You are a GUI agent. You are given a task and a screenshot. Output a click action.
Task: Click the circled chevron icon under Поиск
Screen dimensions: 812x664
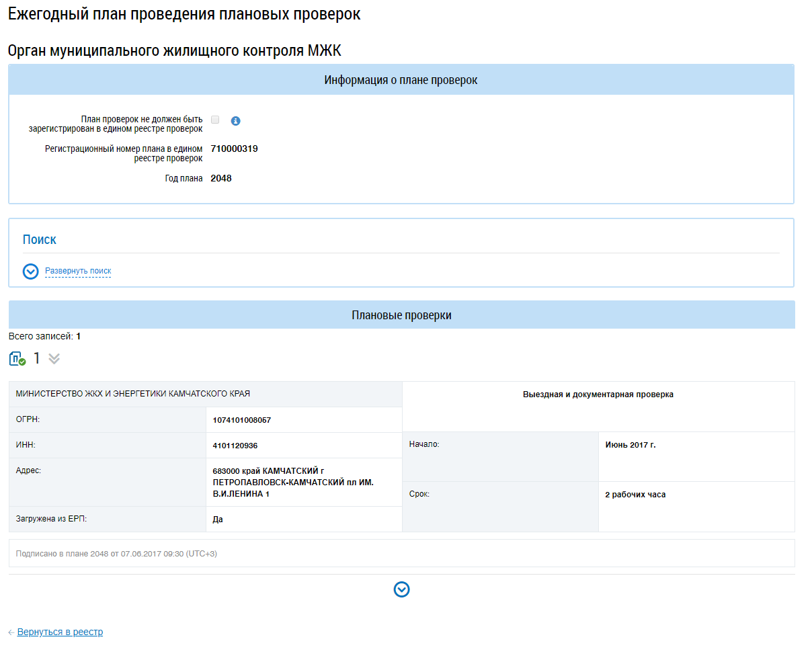click(31, 271)
